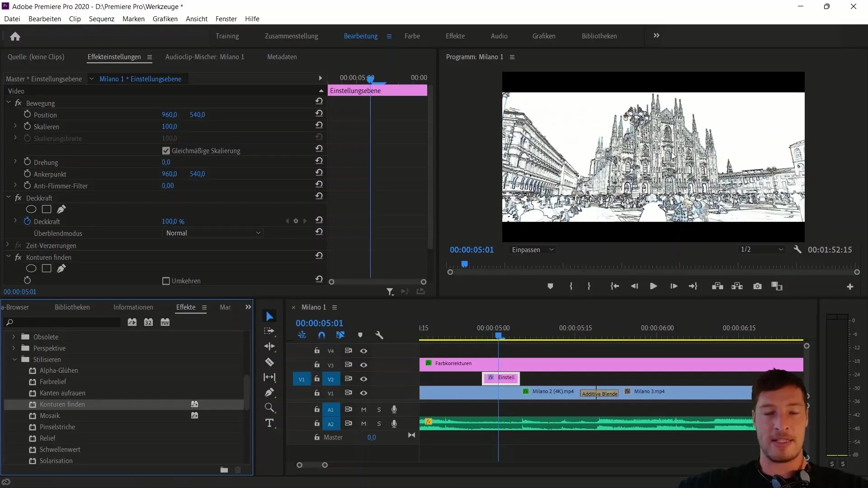Click the Effekte panel tab
Viewport: 868px width, 488px height.
tap(185, 307)
